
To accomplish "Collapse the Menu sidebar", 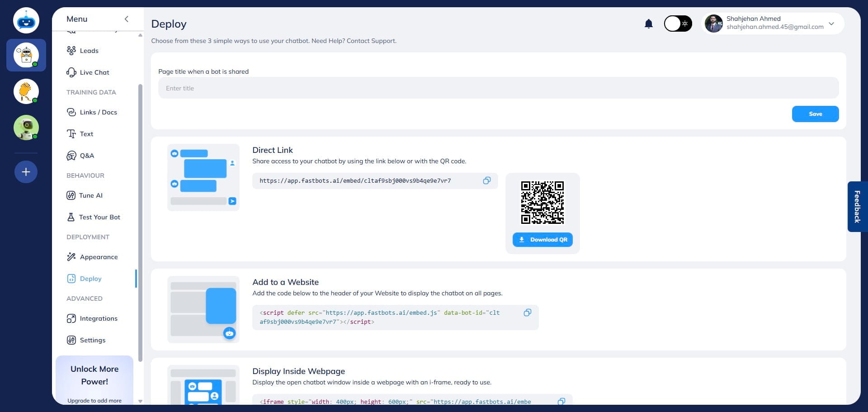I will [127, 19].
